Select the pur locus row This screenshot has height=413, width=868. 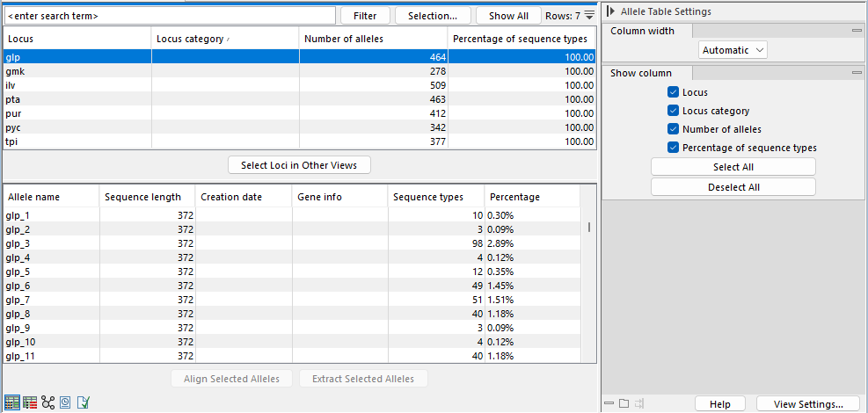[x=300, y=113]
